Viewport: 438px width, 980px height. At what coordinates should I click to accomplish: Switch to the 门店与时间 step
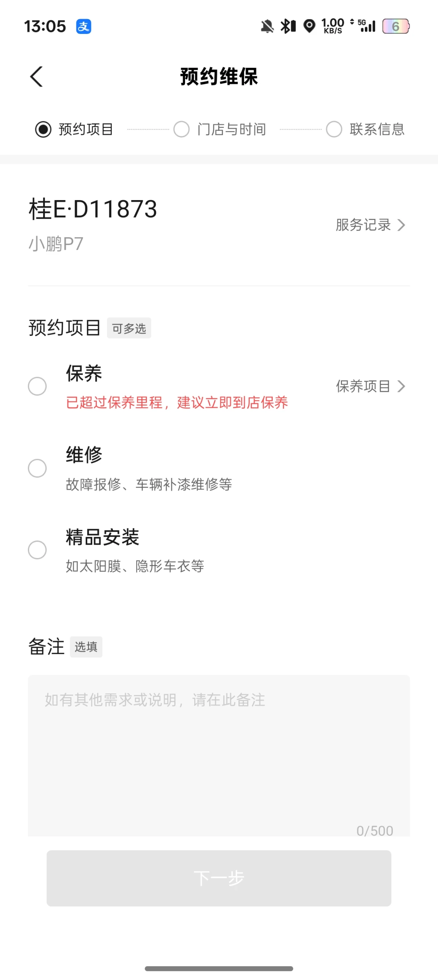220,129
